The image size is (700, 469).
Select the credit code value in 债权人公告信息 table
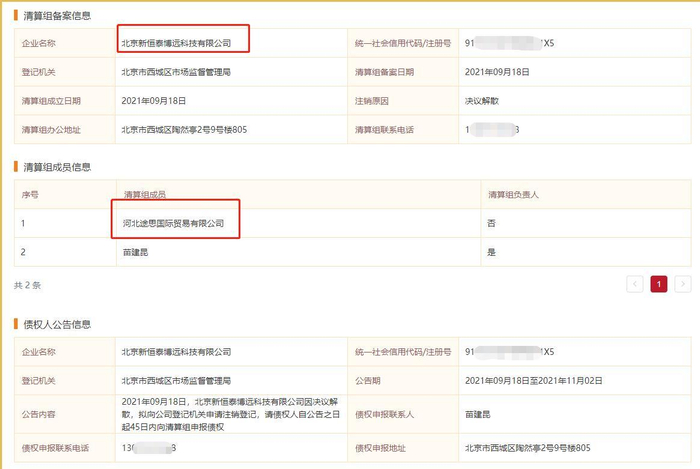click(x=509, y=352)
